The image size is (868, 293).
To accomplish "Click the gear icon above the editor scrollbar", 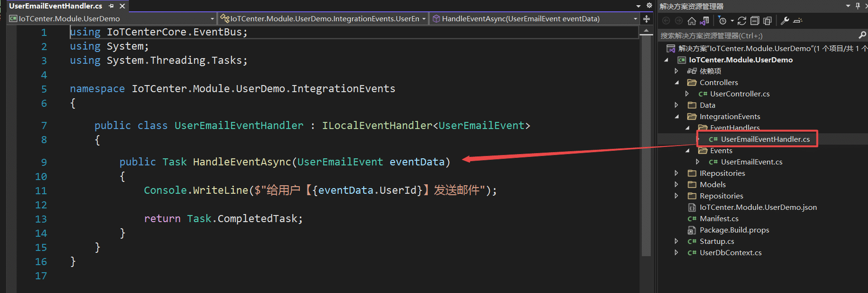I will tap(649, 6).
